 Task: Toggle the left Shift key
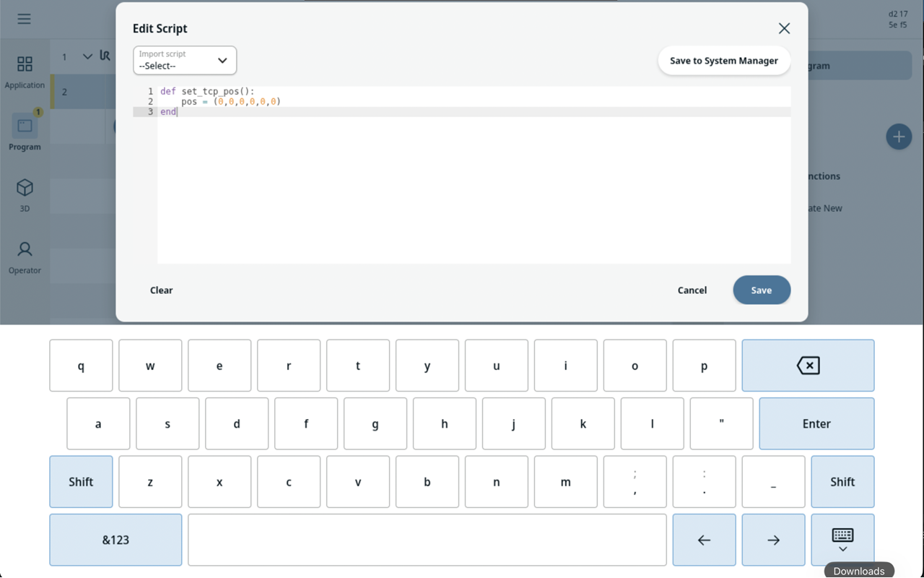[81, 482]
